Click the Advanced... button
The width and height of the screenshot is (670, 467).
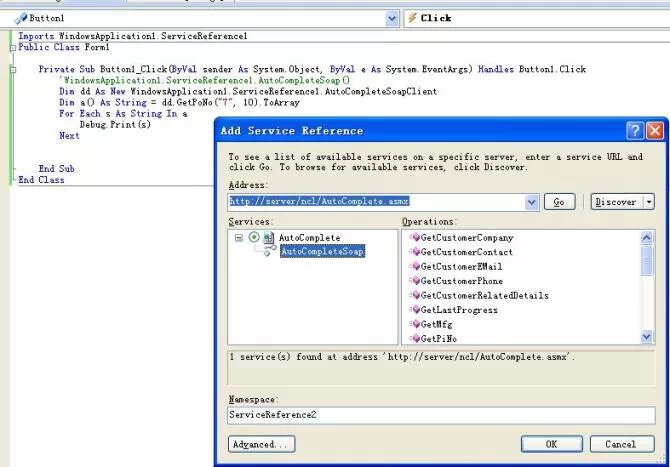pyautogui.click(x=260, y=444)
